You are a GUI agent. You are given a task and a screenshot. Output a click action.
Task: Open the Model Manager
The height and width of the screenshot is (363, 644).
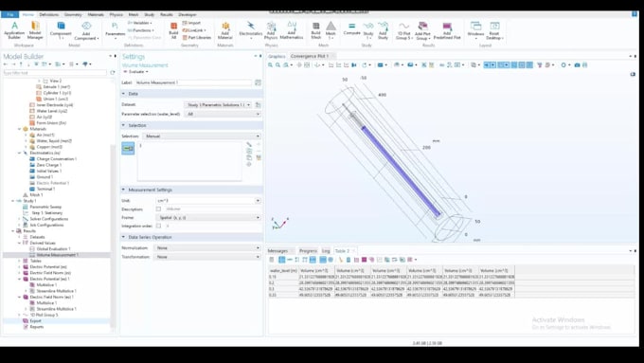pos(35,31)
